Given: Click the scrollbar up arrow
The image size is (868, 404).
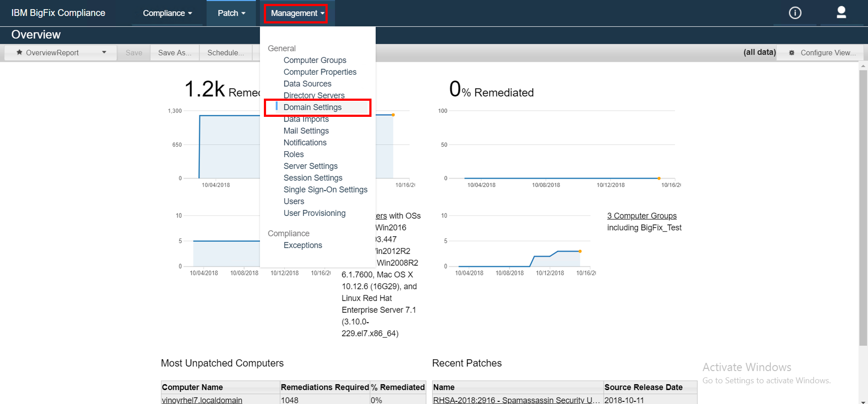Looking at the screenshot, I should [x=863, y=66].
